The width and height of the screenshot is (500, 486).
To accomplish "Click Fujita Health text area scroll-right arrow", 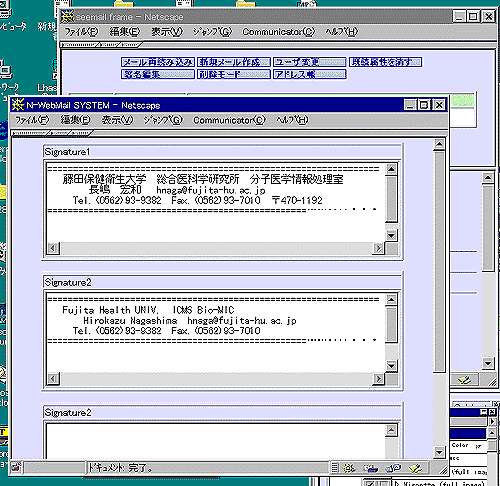I will tap(378, 379).
